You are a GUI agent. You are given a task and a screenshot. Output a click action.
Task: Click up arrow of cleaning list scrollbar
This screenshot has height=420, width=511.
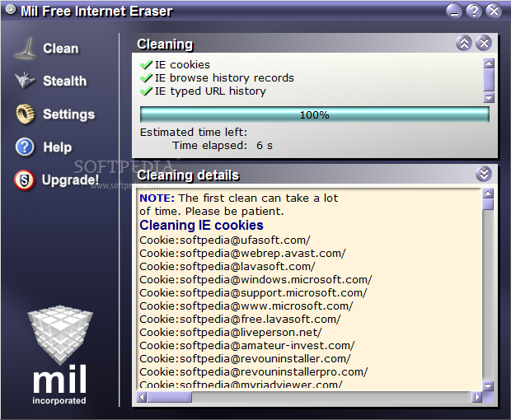point(489,63)
